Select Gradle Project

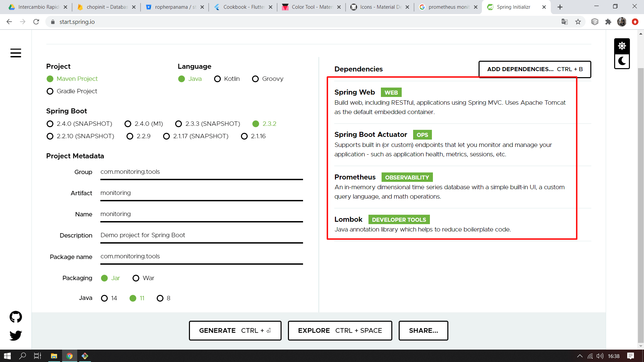[x=50, y=91]
